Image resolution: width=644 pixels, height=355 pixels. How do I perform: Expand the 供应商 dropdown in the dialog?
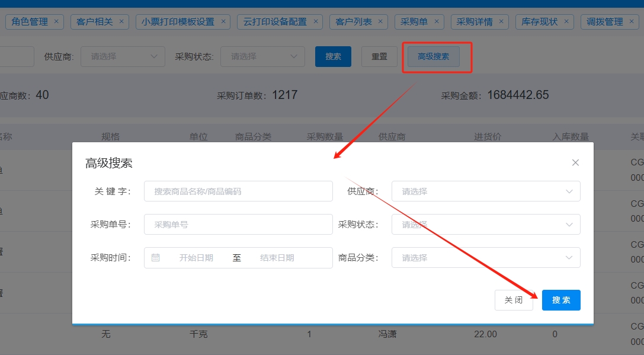click(x=485, y=191)
